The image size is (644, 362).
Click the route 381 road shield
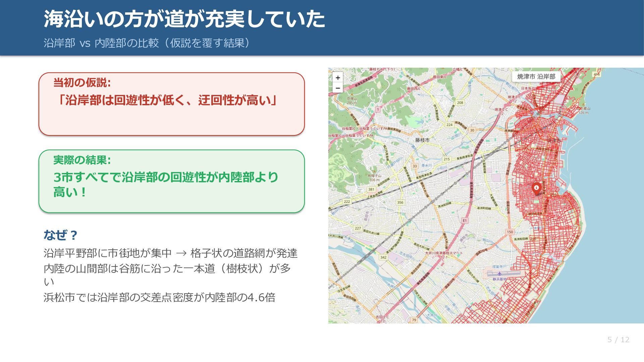coord(371,189)
